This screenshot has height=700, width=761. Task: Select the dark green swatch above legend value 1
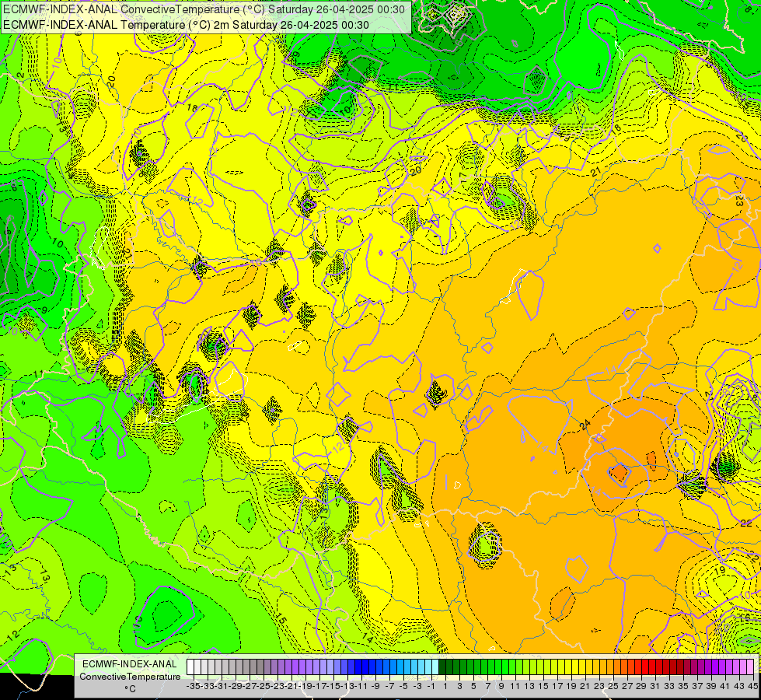click(442, 667)
